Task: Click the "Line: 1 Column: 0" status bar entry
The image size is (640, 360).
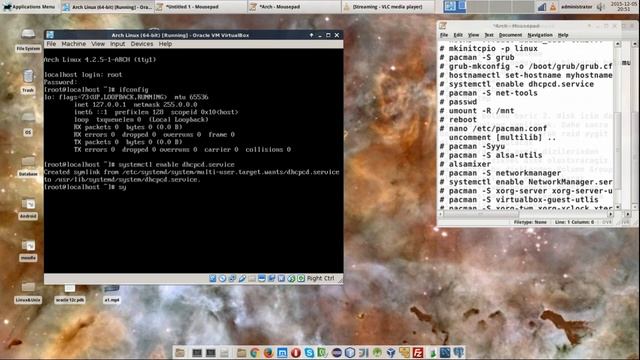Action: click(574, 222)
